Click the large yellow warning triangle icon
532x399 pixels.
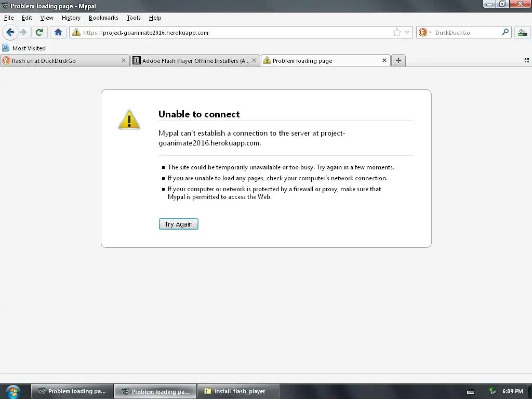(x=129, y=119)
